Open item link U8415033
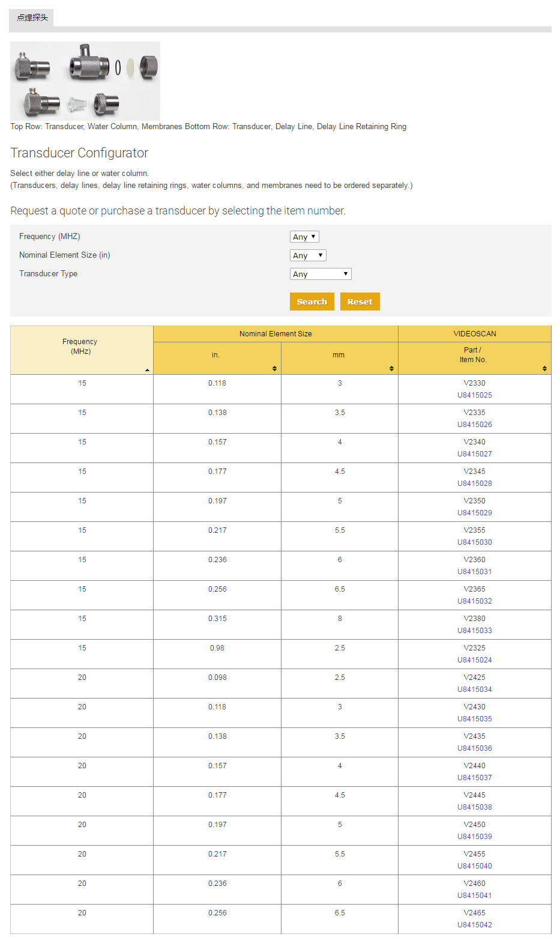 pyautogui.click(x=475, y=631)
